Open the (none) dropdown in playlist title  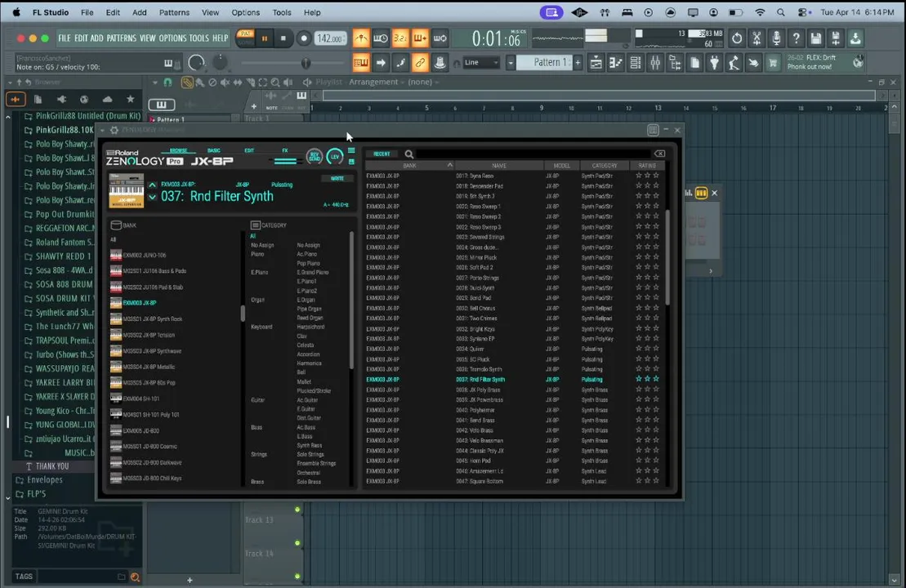coord(423,82)
